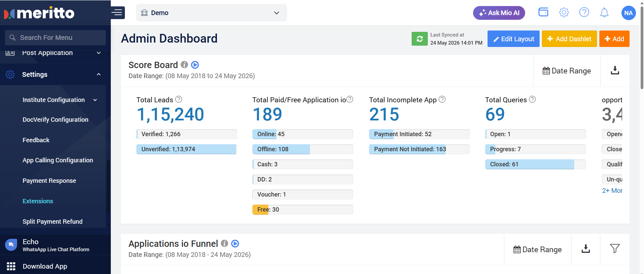Open the wallet card icon in header
The width and height of the screenshot is (644, 274).
[543, 12]
